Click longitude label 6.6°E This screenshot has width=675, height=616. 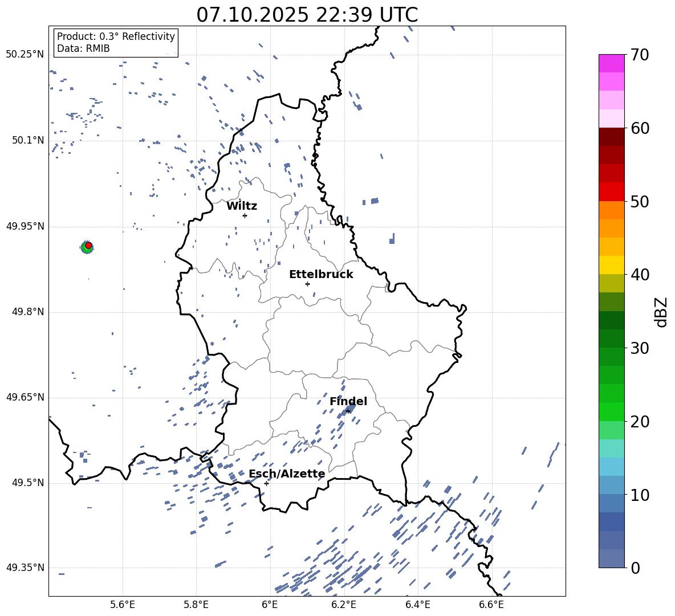[491, 605]
